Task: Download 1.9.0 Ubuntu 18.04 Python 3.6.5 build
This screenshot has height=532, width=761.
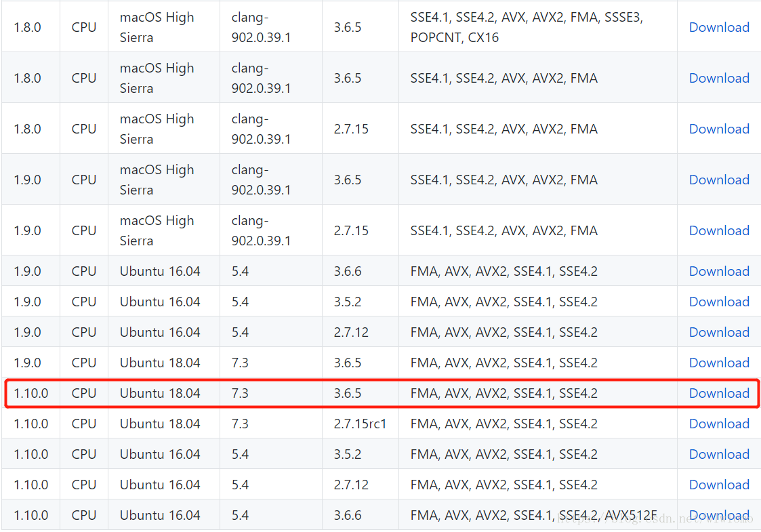Action: coord(719,363)
